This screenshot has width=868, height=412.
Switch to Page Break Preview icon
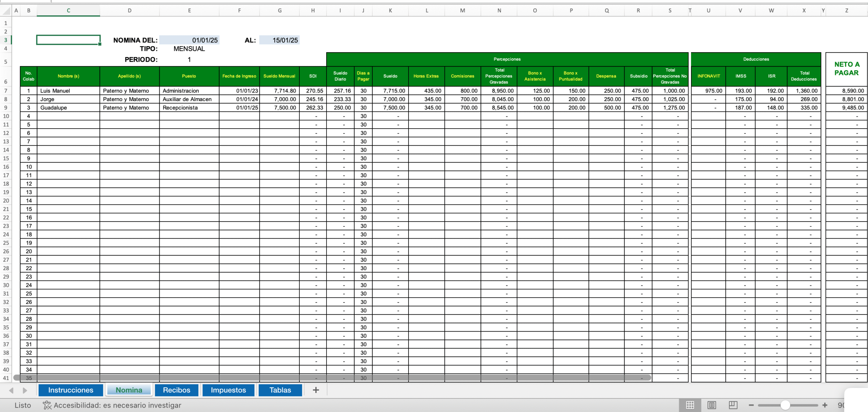click(x=733, y=405)
